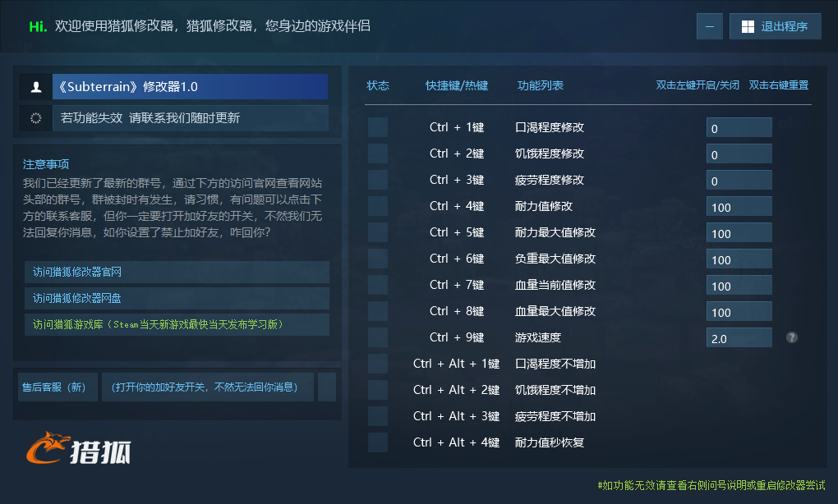Click the 快捷键/热键 column header

[457, 85]
